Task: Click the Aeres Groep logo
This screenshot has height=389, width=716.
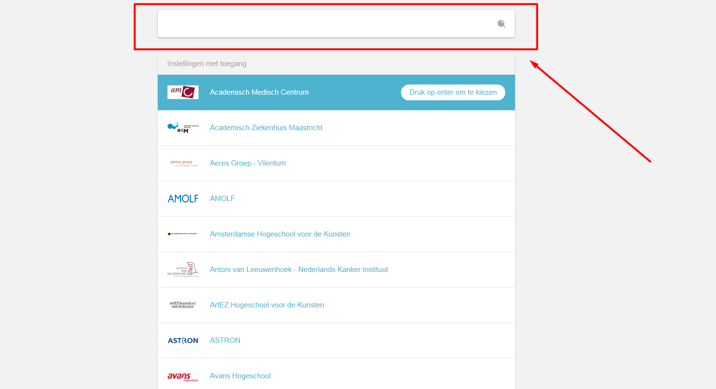Action: [x=183, y=163]
